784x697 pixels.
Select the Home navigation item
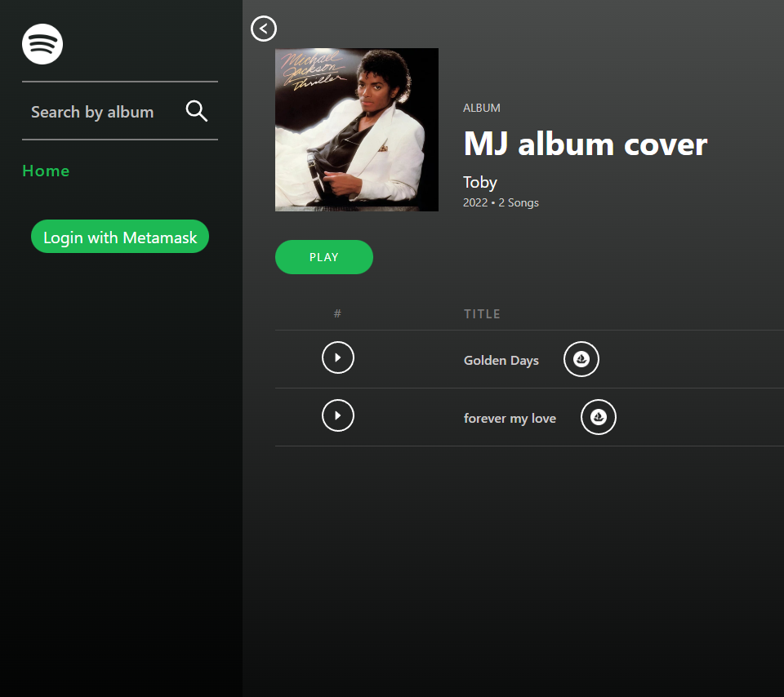[x=46, y=171]
